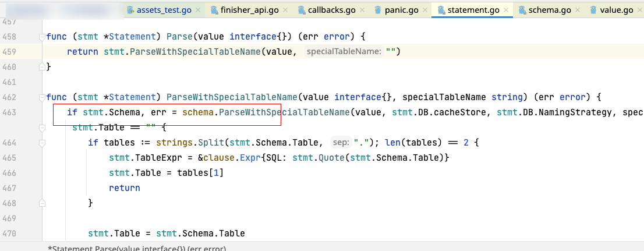Switch to the schema.go tab

[x=550, y=10]
